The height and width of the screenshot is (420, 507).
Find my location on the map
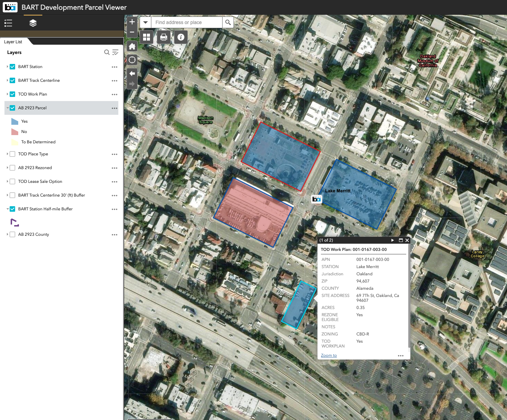click(132, 60)
